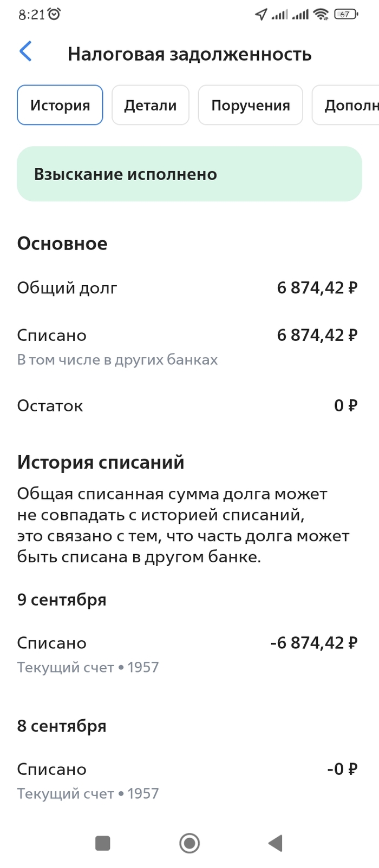Tap В том числе в других банках
379x868 pixels.
[117, 360]
